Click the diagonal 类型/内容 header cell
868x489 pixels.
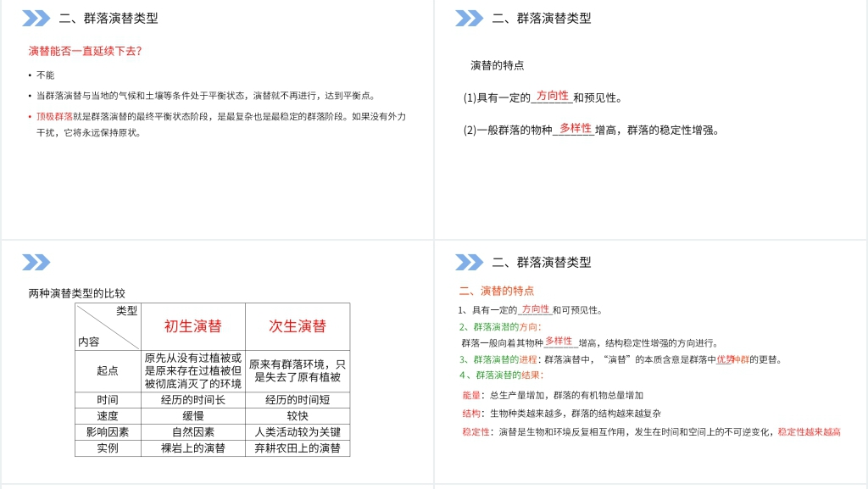point(107,326)
